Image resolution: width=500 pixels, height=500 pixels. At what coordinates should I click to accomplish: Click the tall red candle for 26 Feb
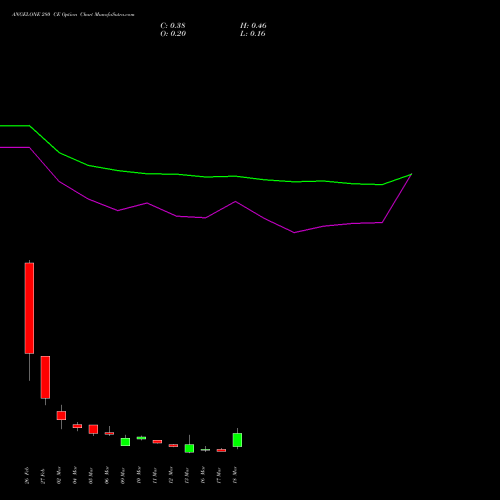[29, 308]
